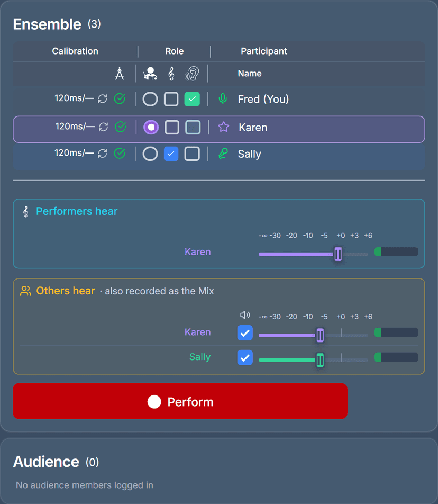Check the performer role box for Fred
438x504 pixels.
tap(171, 99)
